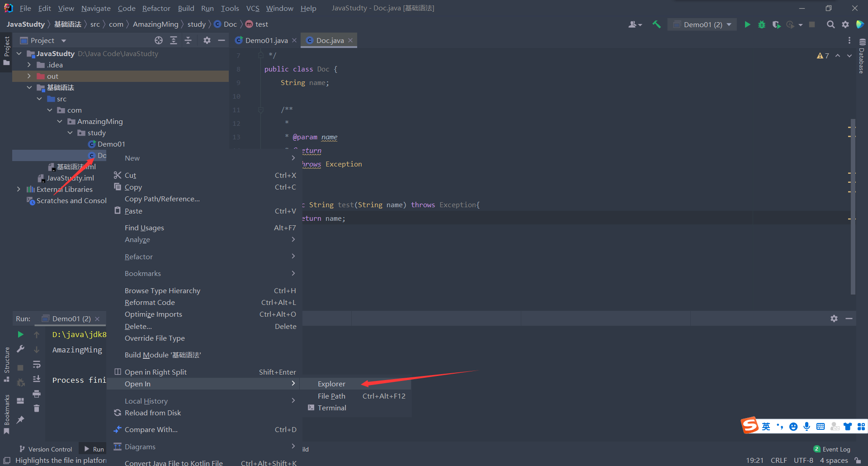The height and width of the screenshot is (466, 868).
Task: Open the Event Log
Action: (832, 449)
